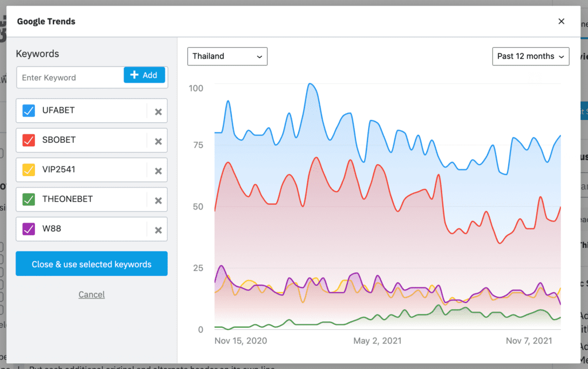Viewport: 588px width, 369px height.
Task: Click the 50 value on chart axis
Action: tap(198, 207)
